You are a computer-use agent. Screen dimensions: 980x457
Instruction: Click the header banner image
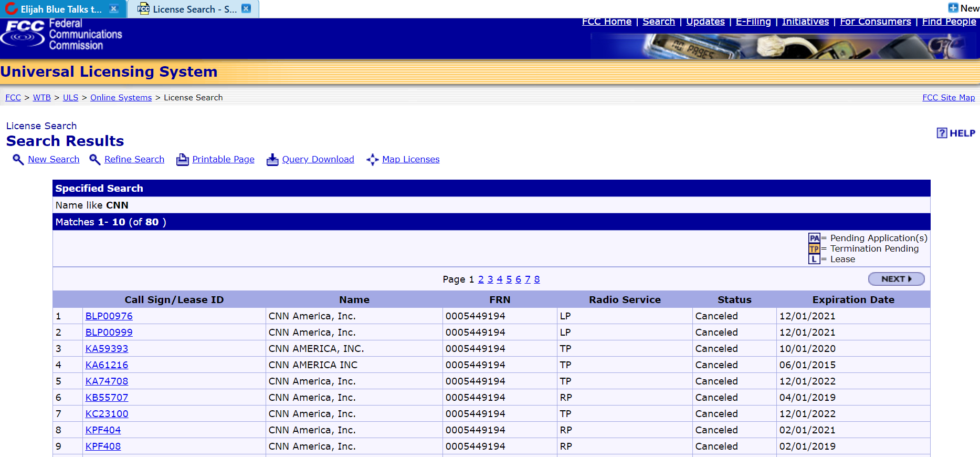pos(784,46)
